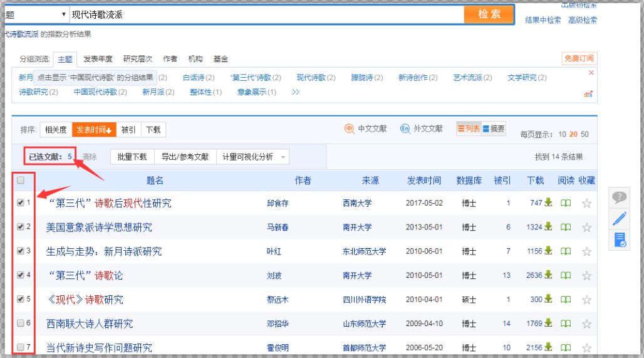The width and height of the screenshot is (644, 358).
Task: Switch results to 摘要 view
Action: 493,129
